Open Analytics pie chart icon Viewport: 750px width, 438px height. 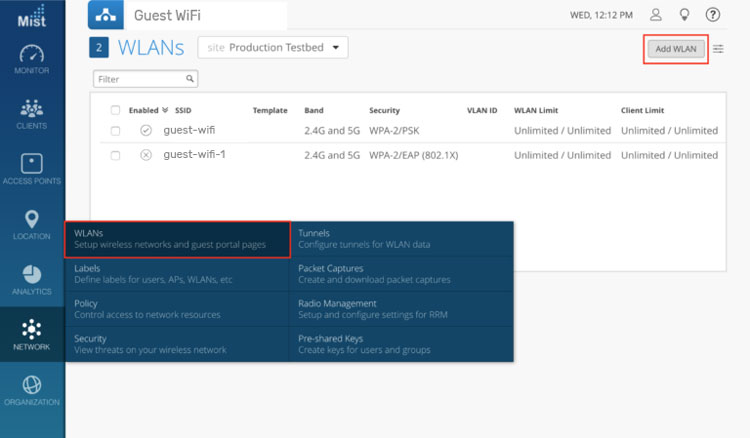(x=32, y=276)
